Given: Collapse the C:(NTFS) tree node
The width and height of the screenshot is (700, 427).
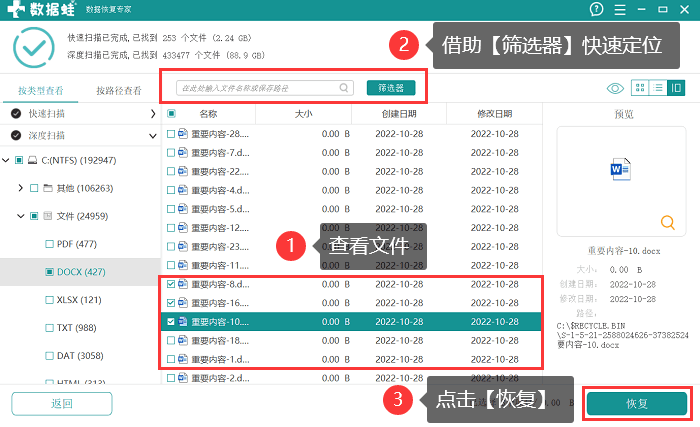Looking at the screenshot, I should (x=6, y=160).
